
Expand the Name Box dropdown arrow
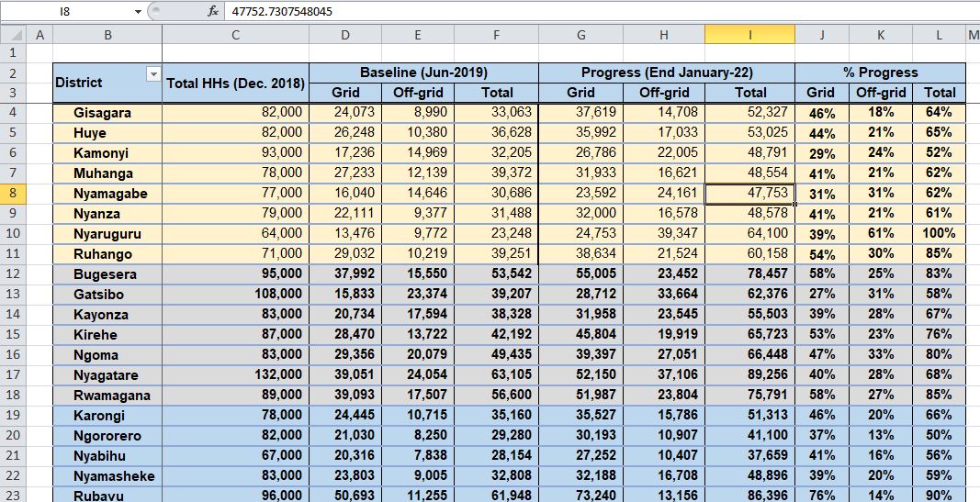(138, 12)
